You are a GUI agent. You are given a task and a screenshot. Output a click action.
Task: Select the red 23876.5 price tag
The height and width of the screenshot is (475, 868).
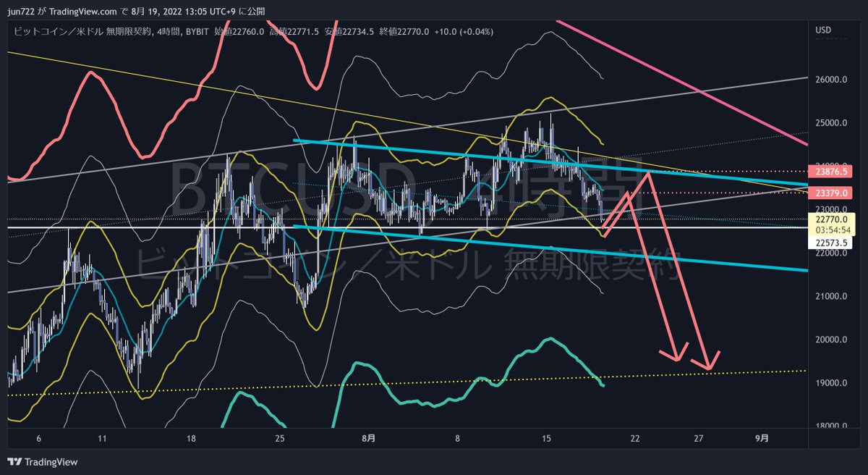point(830,172)
